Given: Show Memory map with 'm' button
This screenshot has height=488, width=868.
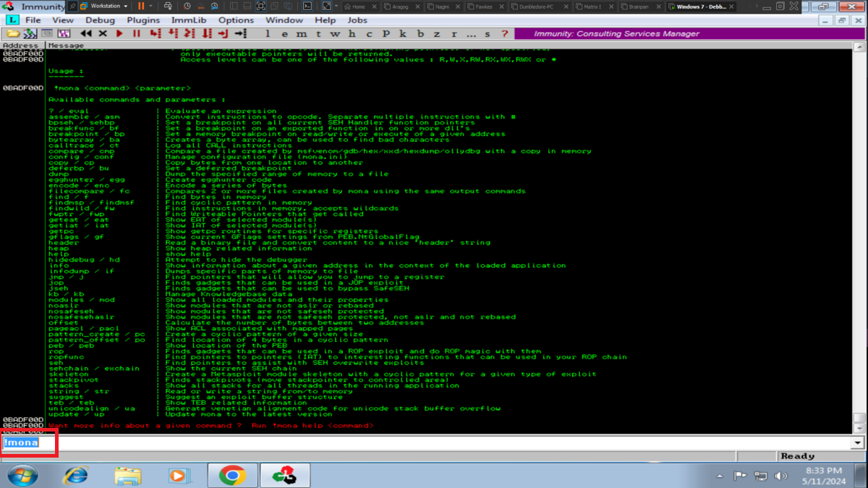Looking at the screenshot, I should [301, 33].
